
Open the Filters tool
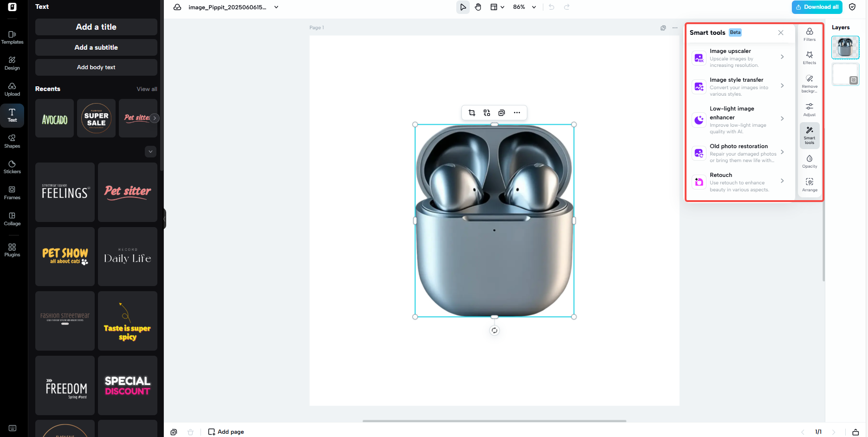click(810, 35)
